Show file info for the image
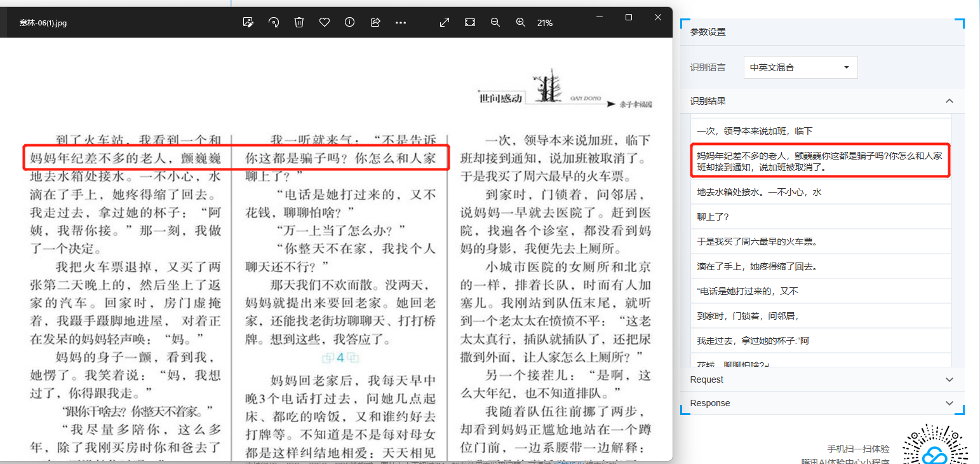This screenshot has width=980, height=464. (x=349, y=22)
